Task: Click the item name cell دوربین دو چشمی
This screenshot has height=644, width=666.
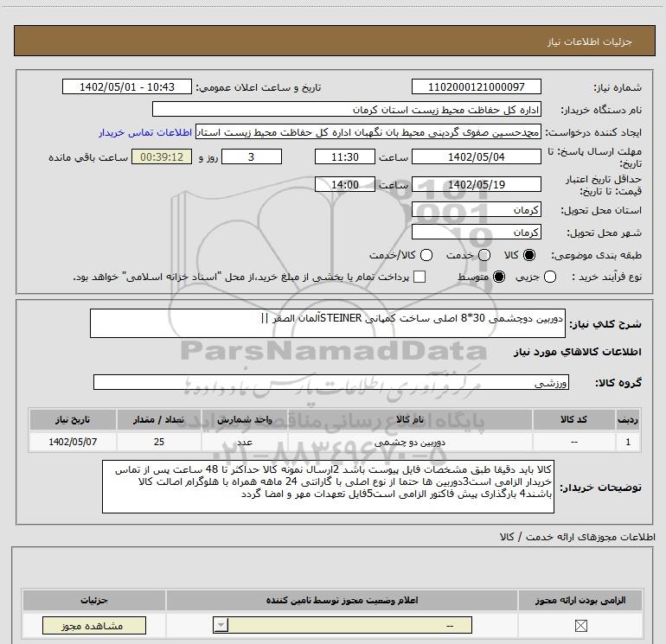Action: (410, 442)
